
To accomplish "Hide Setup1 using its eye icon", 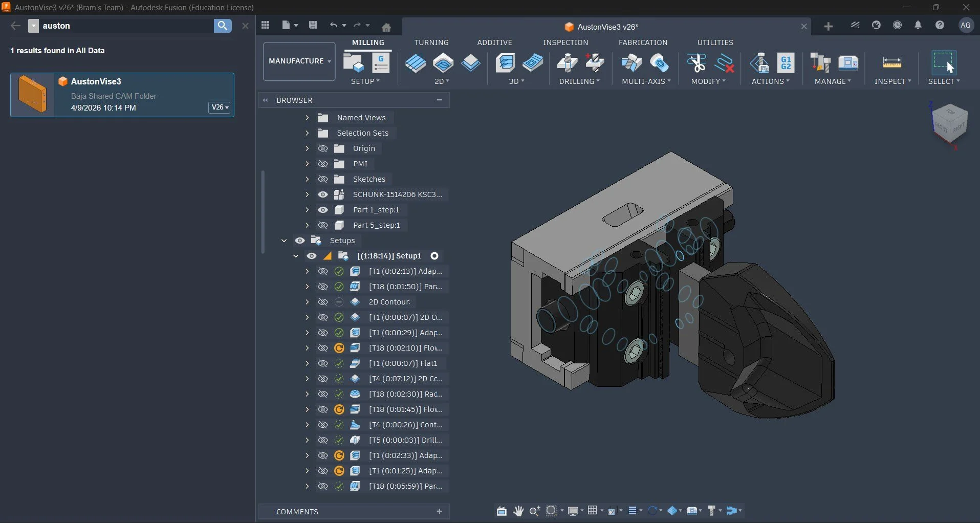I will click(x=312, y=256).
